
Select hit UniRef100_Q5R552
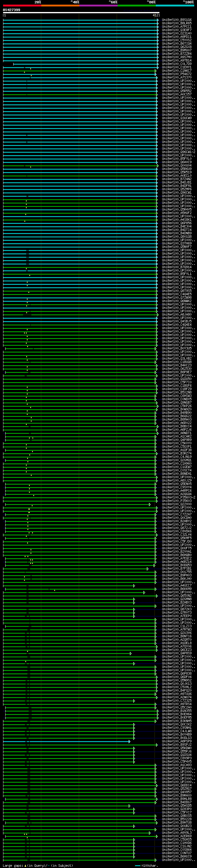point(177,91)
